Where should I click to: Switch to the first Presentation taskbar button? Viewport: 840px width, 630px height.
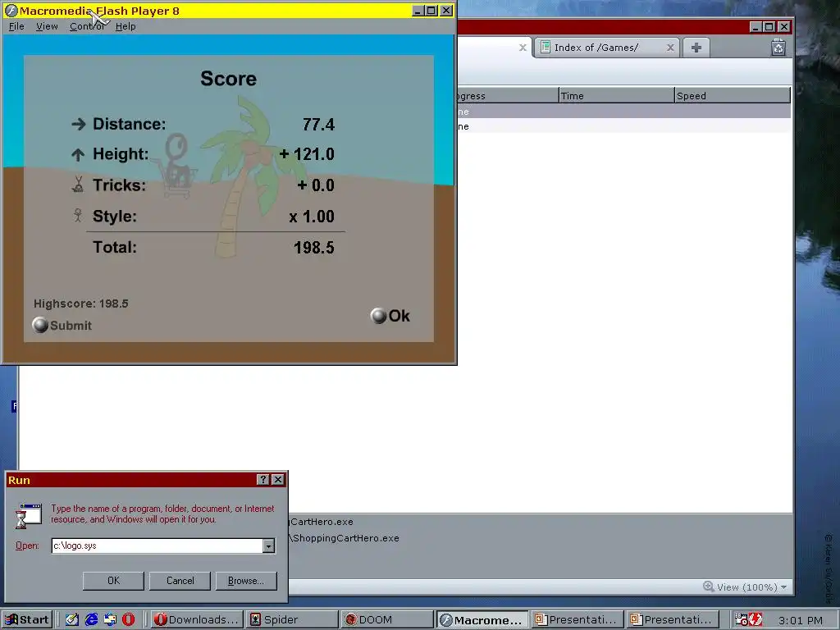click(578, 620)
